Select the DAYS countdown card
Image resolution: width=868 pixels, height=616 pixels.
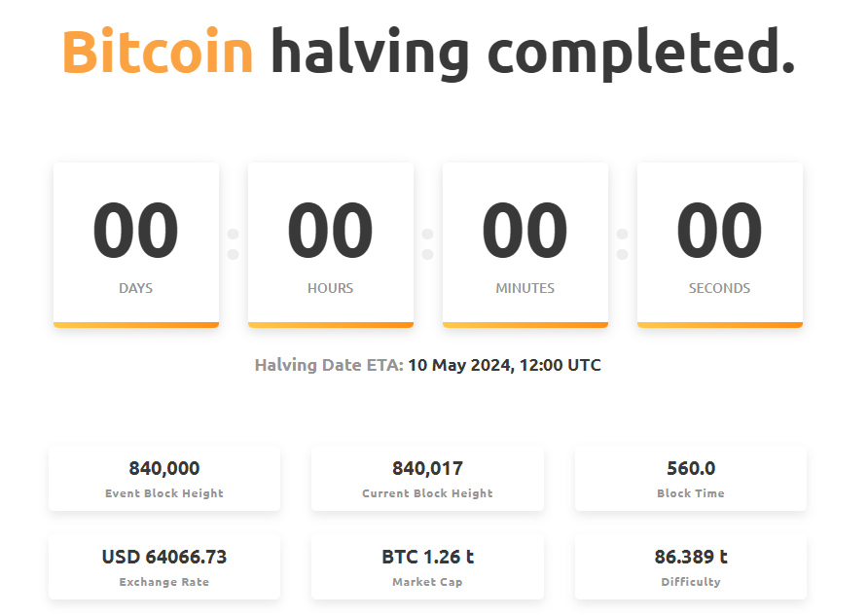pos(136,244)
